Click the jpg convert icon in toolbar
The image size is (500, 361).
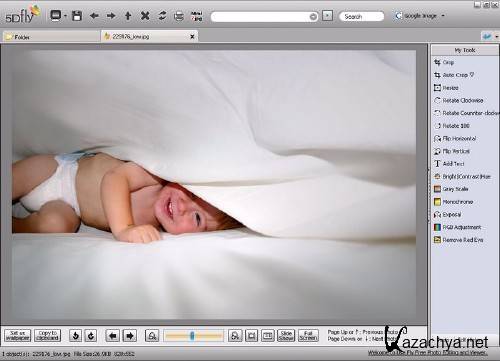click(196, 16)
